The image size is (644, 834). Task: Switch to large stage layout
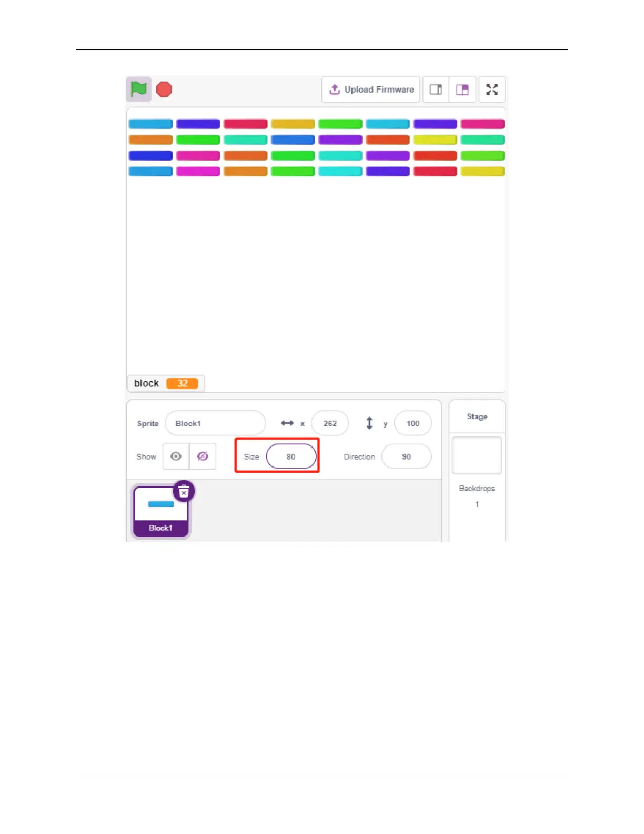pos(462,90)
